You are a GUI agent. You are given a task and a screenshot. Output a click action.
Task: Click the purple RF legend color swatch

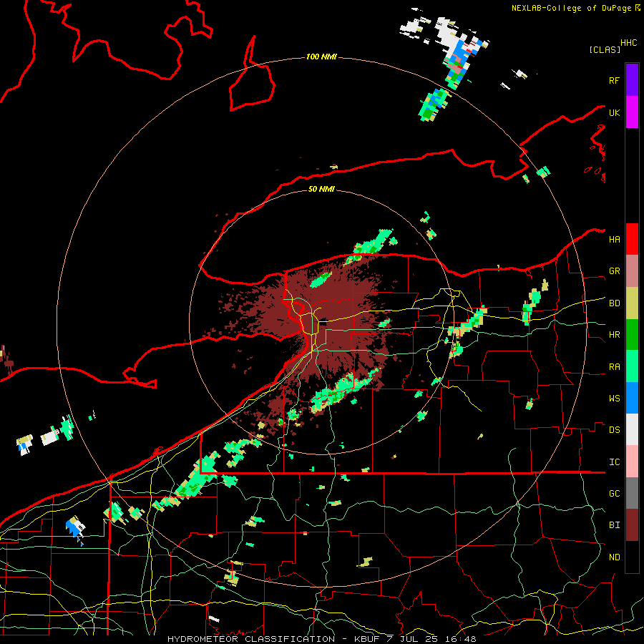(x=632, y=80)
